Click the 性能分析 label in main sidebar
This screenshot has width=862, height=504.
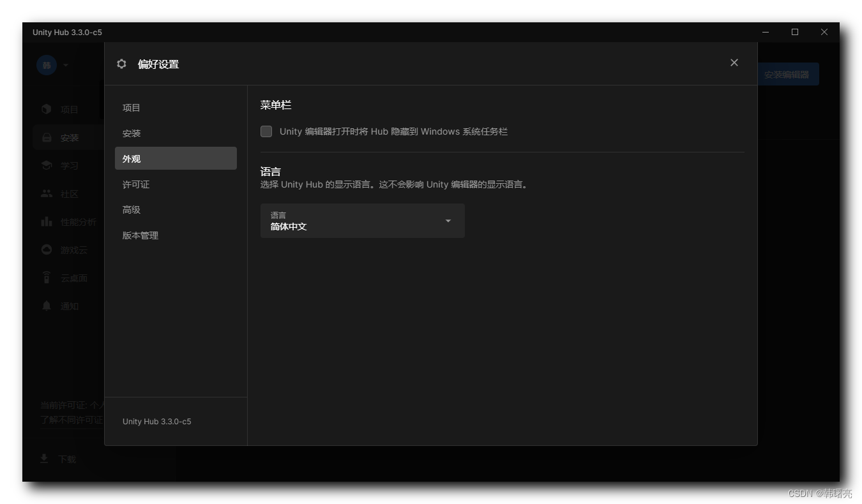click(79, 222)
